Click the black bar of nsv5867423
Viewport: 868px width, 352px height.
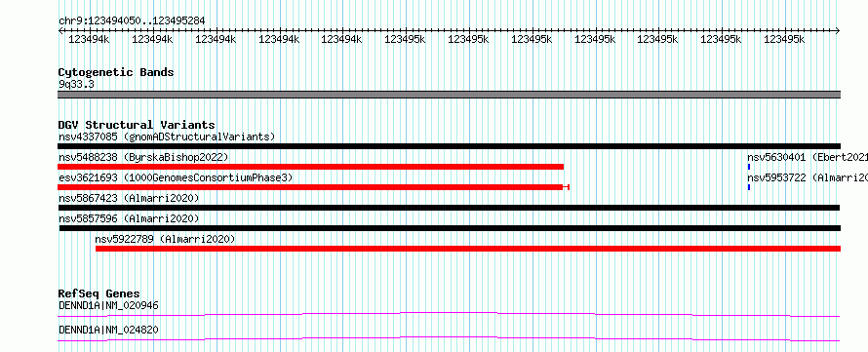pos(449,208)
